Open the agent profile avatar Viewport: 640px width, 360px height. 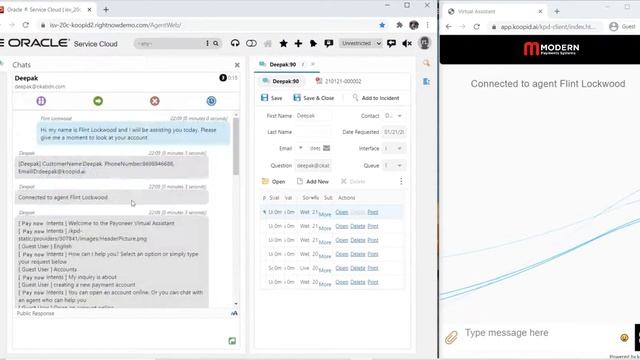pos(424,43)
